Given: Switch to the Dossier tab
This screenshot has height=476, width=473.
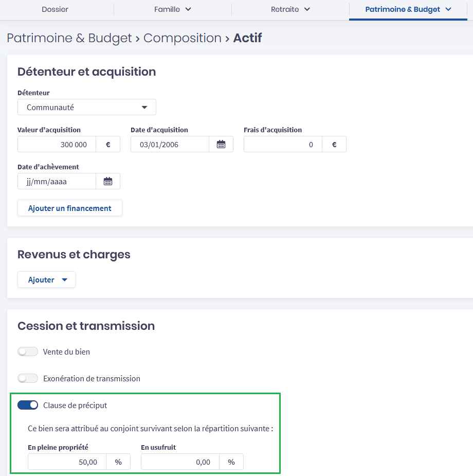Looking at the screenshot, I should tap(55, 9).
